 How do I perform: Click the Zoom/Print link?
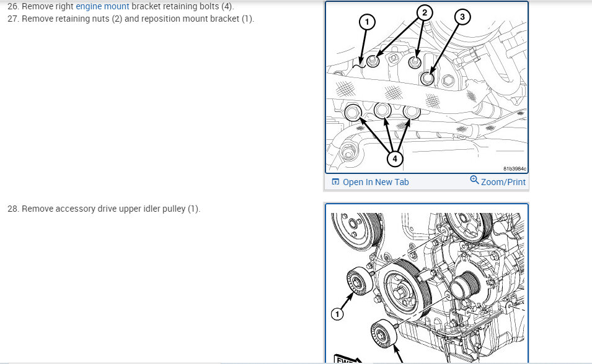click(503, 182)
